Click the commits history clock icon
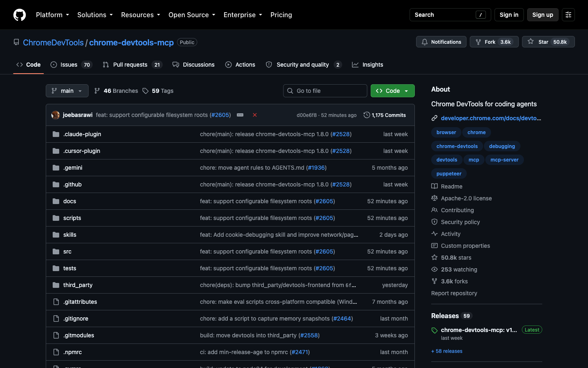The width and height of the screenshot is (588, 368). 367,115
